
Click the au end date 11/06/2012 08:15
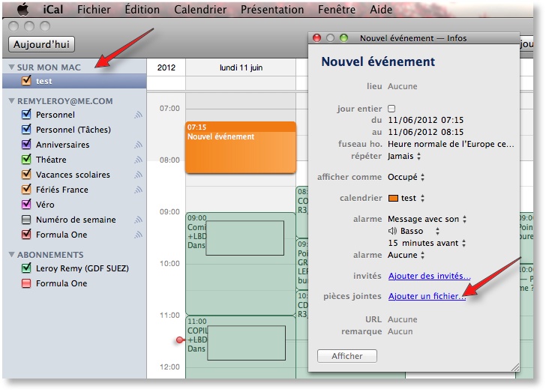coord(425,132)
